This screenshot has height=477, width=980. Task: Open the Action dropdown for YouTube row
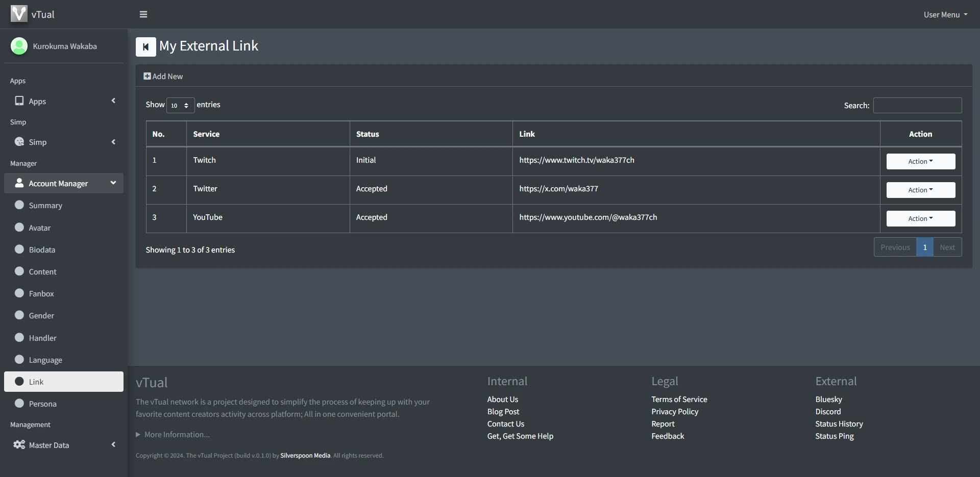tap(920, 218)
